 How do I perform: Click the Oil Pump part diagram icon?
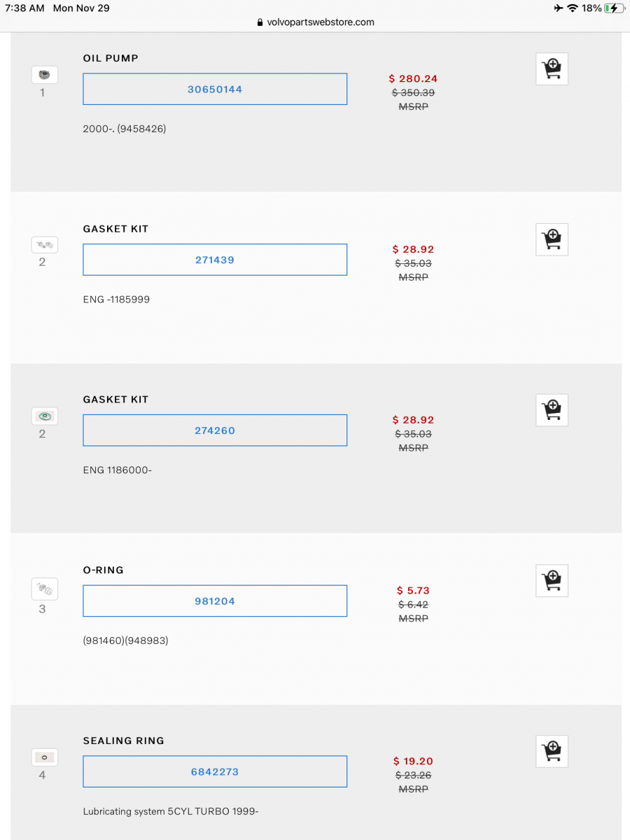click(43, 74)
